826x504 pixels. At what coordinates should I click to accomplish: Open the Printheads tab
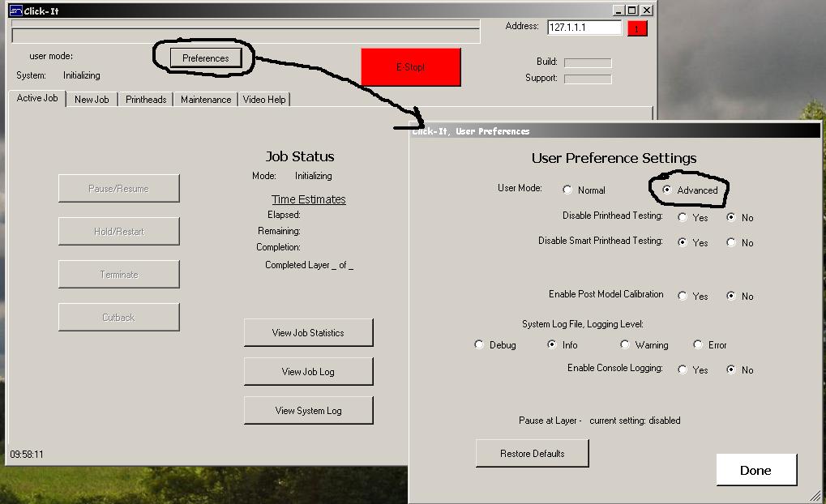click(x=146, y=100)
